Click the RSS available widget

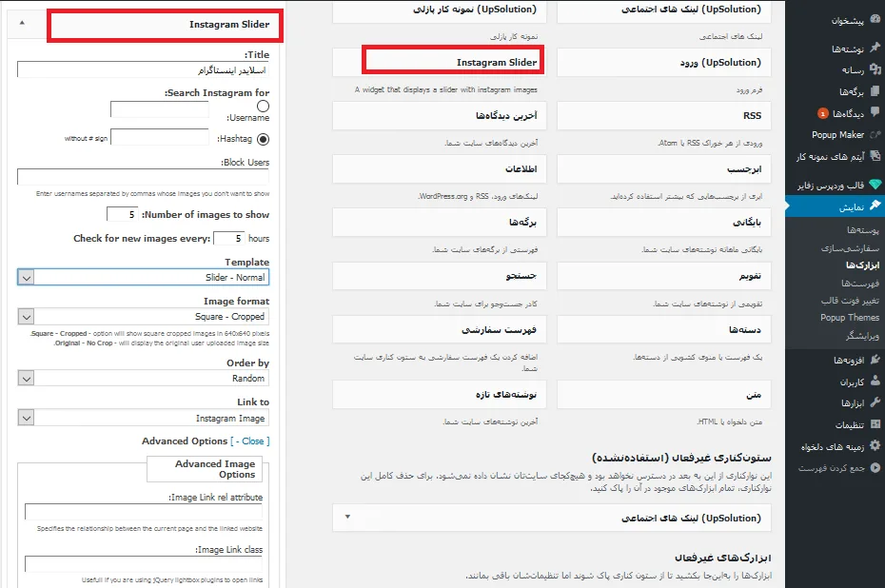[664, 116]
